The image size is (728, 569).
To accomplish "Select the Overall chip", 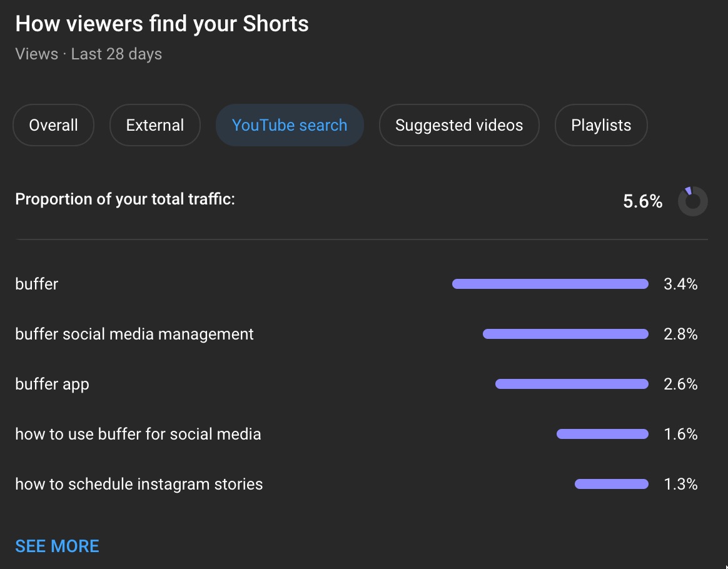I will coord(53,125).
